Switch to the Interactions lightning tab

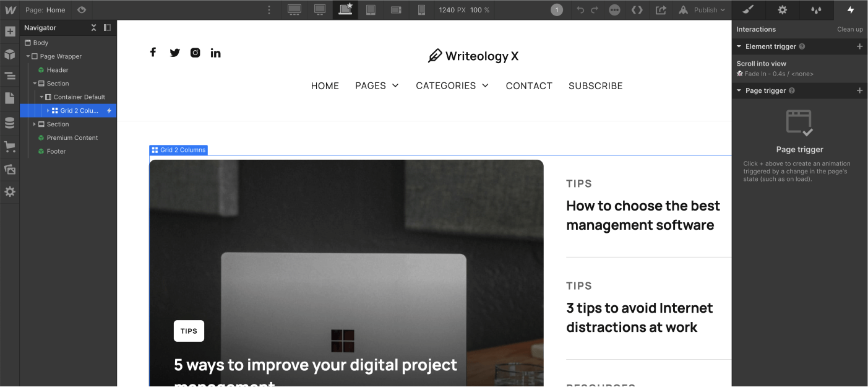(851, 10)
